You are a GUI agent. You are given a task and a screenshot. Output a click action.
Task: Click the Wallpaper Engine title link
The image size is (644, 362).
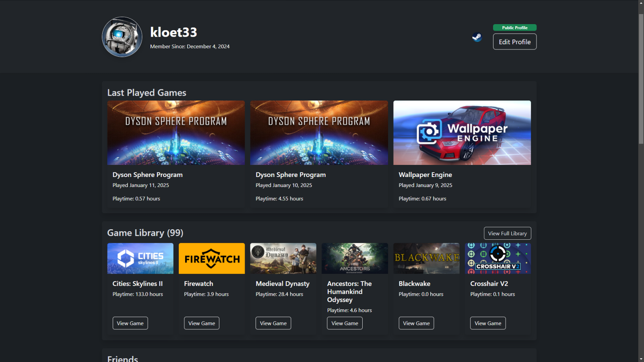click(x=425, y=175)
